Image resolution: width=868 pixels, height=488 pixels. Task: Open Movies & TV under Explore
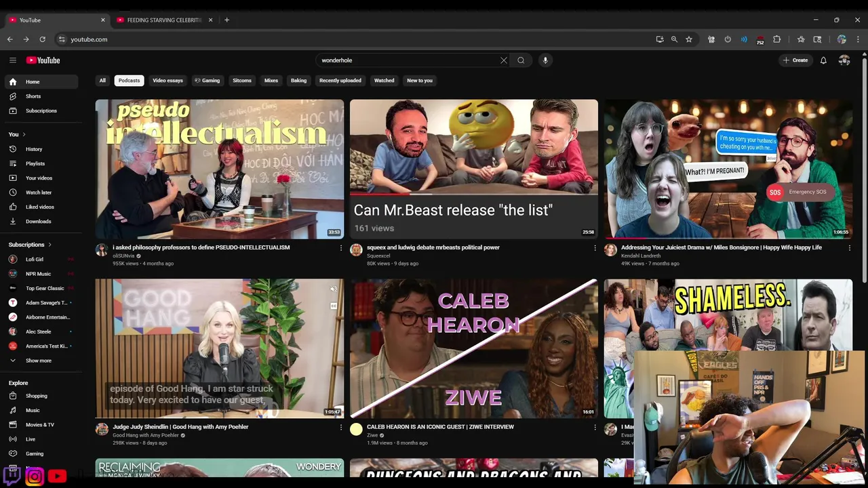(41, 425)
